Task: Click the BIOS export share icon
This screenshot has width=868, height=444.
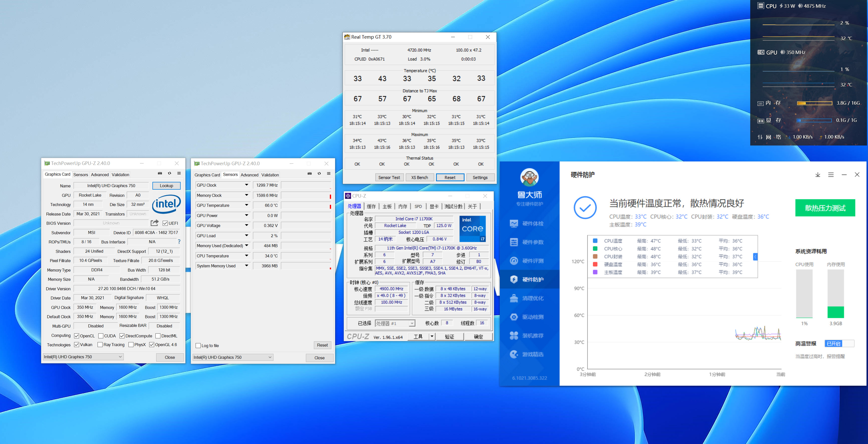Action: point(154,223)
